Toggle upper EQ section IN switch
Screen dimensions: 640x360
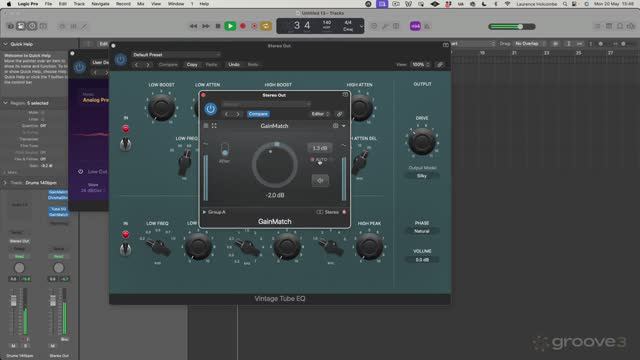click(125, 144)
